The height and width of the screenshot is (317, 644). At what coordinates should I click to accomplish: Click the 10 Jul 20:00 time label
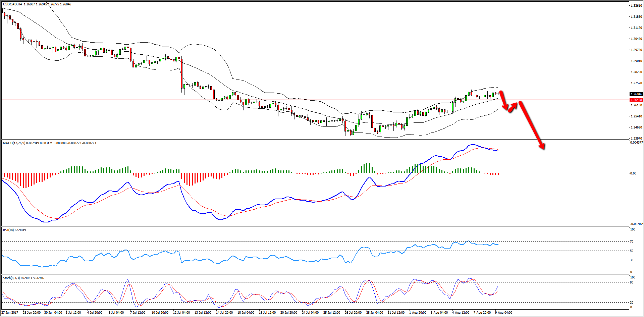tap(160, 313)
